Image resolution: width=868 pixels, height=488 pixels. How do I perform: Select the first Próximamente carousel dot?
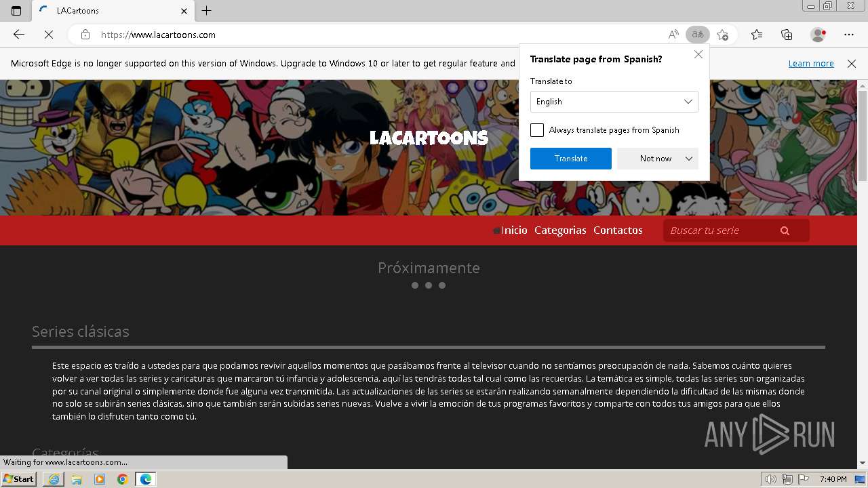tap(415, 285)
